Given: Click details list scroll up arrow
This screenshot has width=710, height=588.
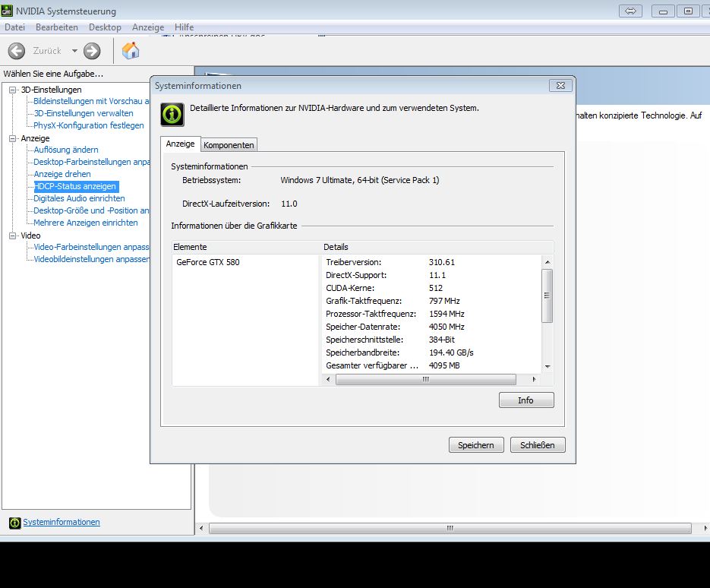Looking at the screenshot, I should click(547, 262).
